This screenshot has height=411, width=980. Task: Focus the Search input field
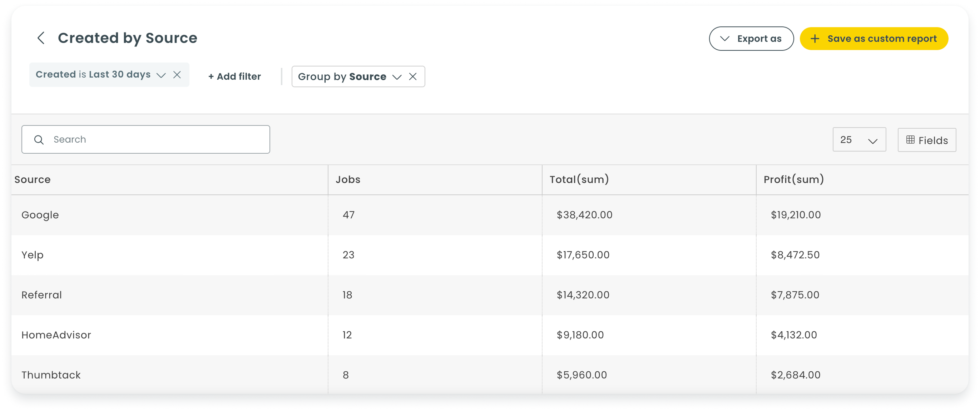[x=146, y=139]
